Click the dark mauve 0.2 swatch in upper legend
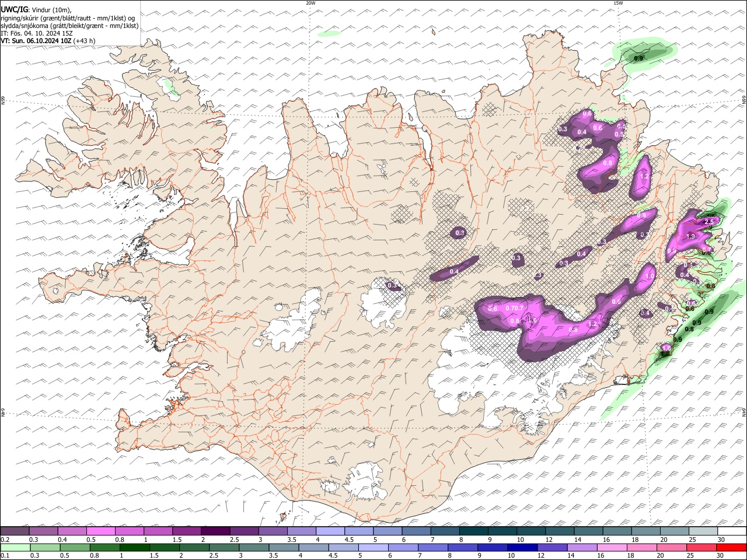The width and height of the screenshot is (747, 560). [15, 531]
